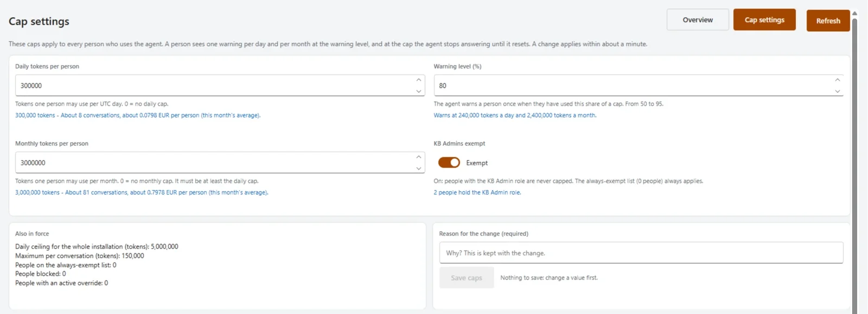Select the 'Daily ceiling for the whole installation' line
The width and height of the screenshot is (868, 314).
(x=97, y=247)
